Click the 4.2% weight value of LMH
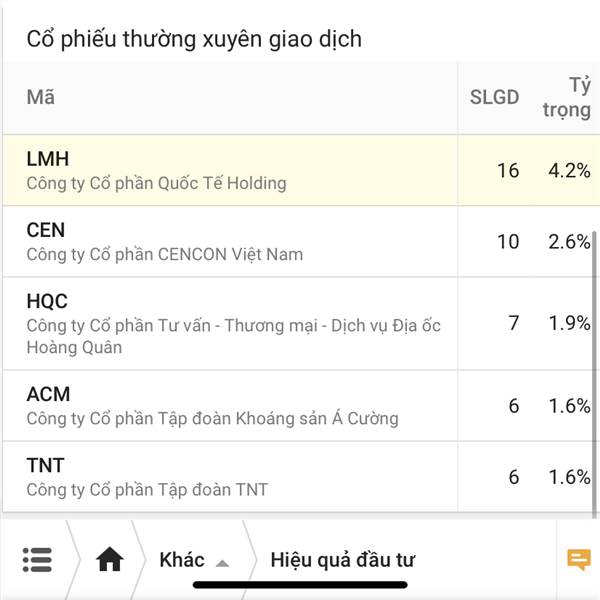The width and height of the screenshot is (600, 600). (569, 171)
